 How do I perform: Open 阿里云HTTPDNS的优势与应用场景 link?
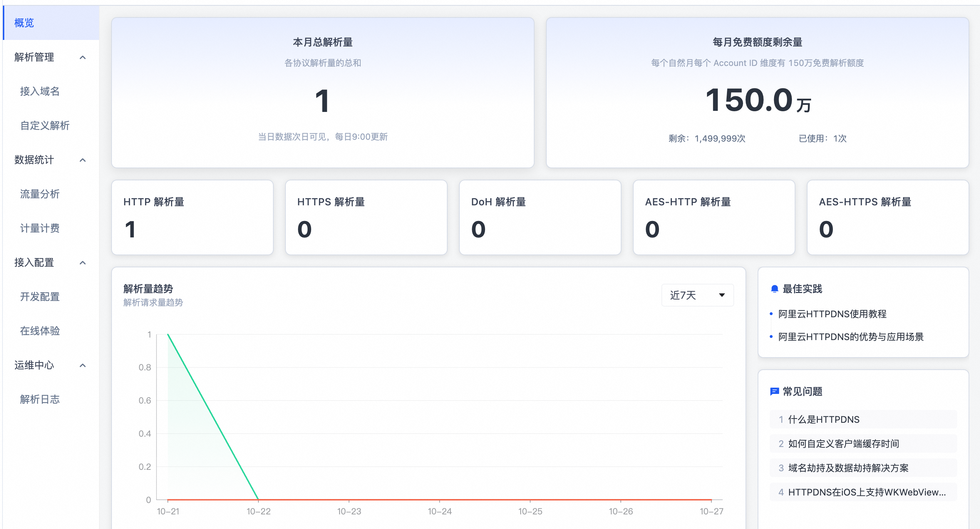851,337
